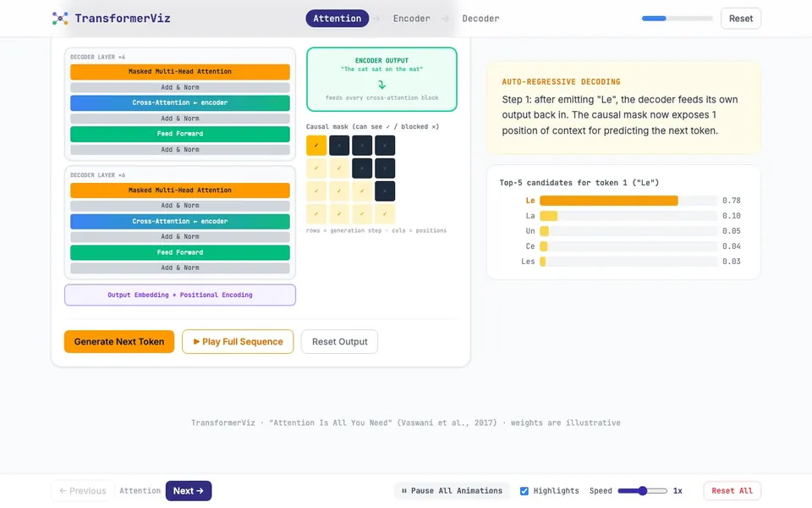This screenshot has height=508, width=812.
Task: Click Masked Multi-Head Attention in the lower decoder layer
Action: [x=180, y=190]
